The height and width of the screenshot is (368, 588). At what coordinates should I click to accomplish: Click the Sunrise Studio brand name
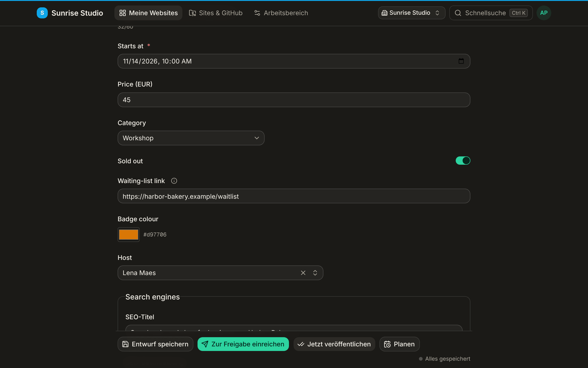click(77, 13)
